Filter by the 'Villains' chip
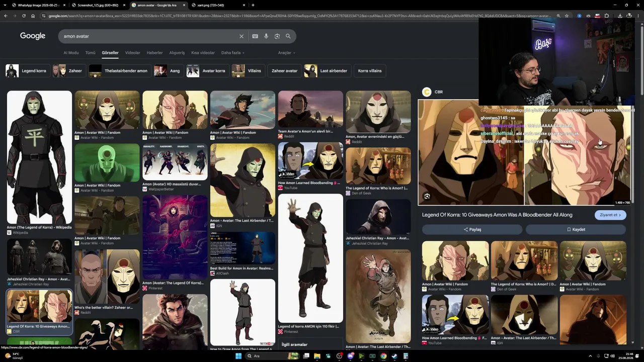Viewport: 644px width, 362px height. pos(248,71)
